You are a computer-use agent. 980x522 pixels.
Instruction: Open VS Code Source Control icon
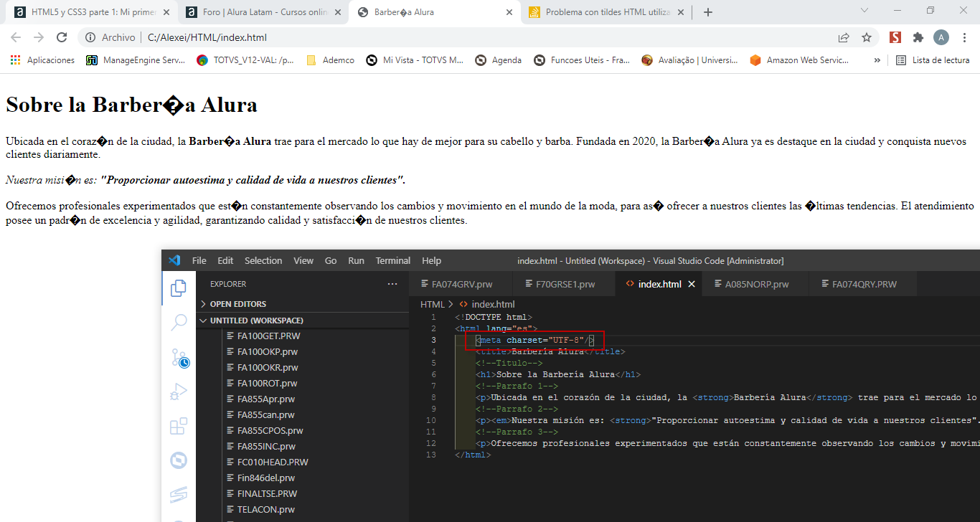point(179,358)
